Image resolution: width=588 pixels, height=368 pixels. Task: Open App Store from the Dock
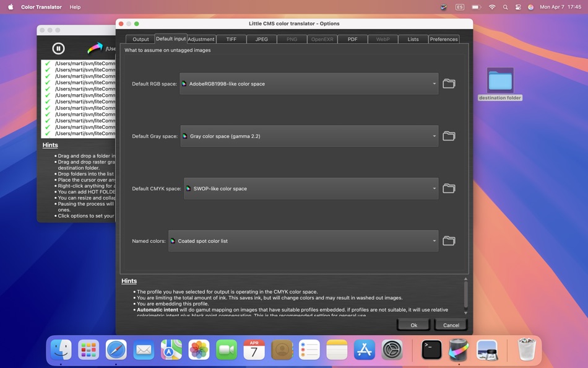pyautogui.click(x=365, y=350)
